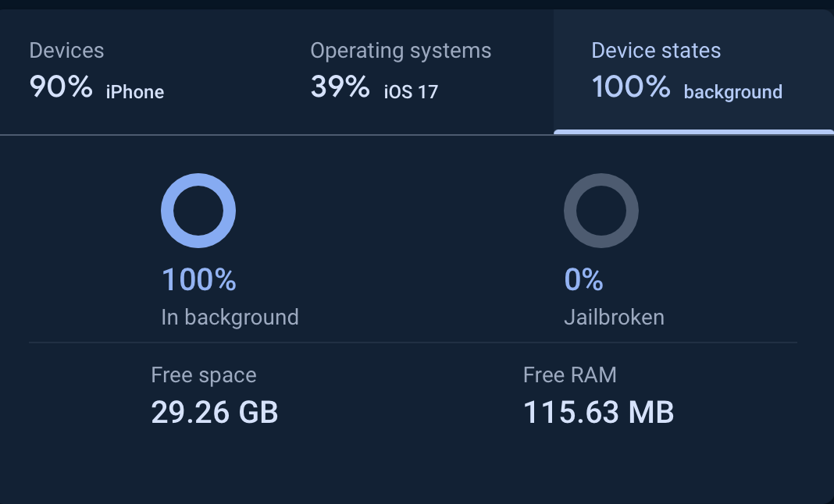Image resolution: width=834 pixels, height=504 pixels.
Task: Click the iPhone label
Action: click(135, 92)
